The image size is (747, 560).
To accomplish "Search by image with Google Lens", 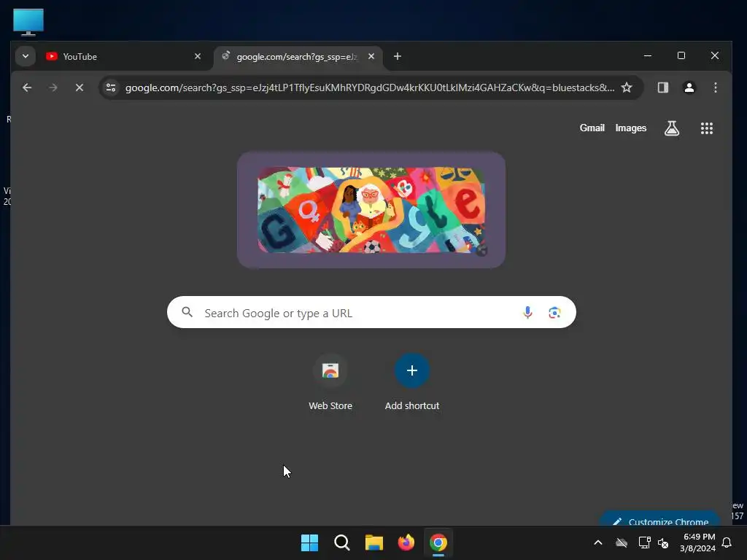I will click(x=554, y=312).
